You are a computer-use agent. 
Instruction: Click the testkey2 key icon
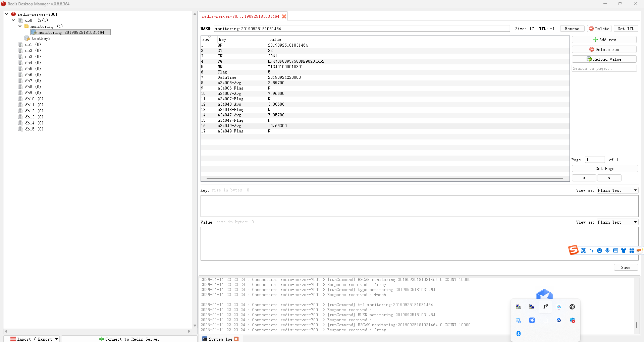(x=27, y=39)
